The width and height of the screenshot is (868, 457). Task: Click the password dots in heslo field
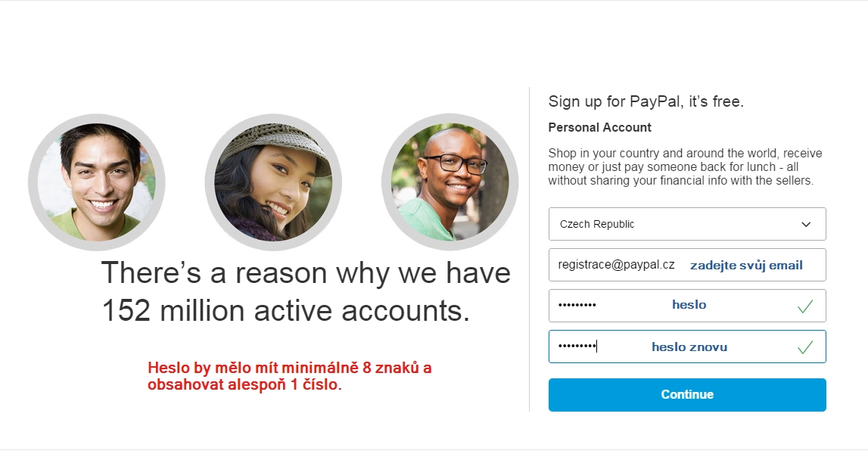click(577, 305)
